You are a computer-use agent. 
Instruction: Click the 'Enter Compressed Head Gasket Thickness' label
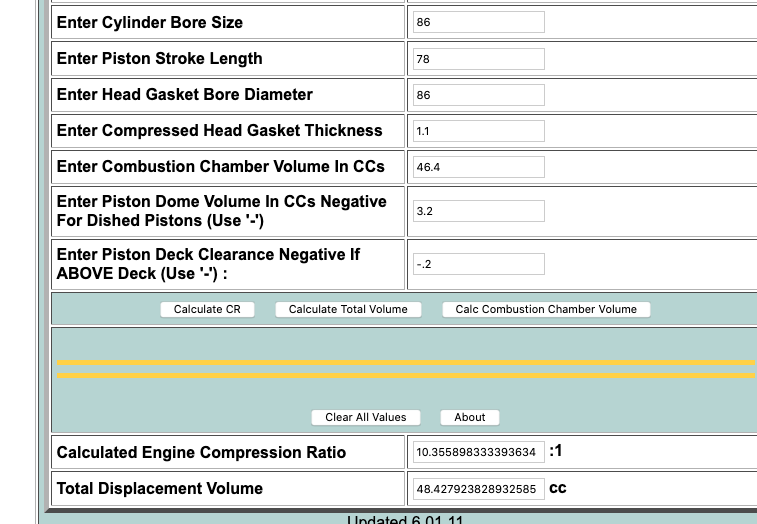[219, 131]
